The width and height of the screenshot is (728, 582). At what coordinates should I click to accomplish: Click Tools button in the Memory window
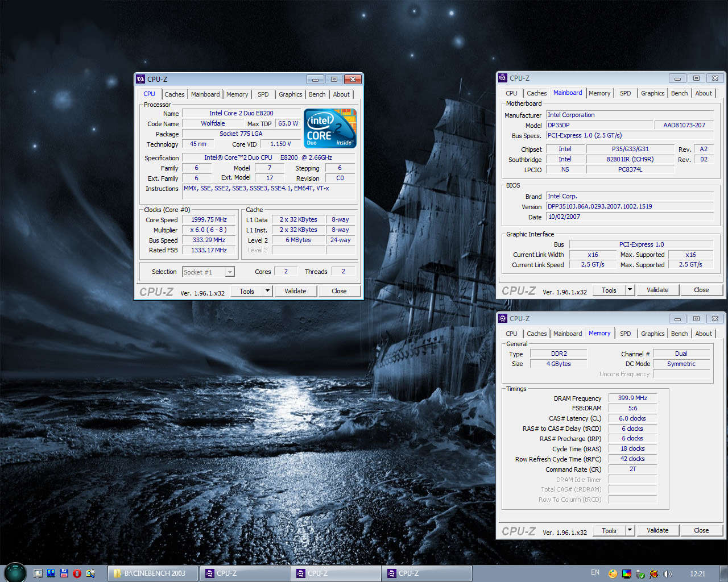click(609, 530)
